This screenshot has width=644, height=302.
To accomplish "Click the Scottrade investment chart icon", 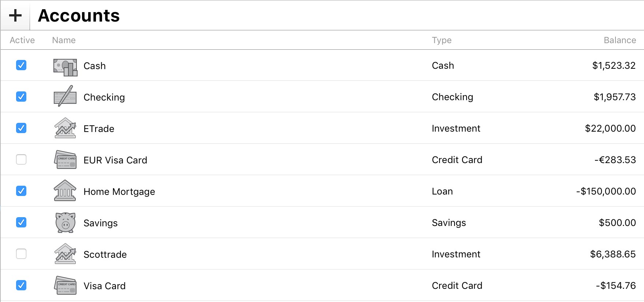I will coord(65,254).
